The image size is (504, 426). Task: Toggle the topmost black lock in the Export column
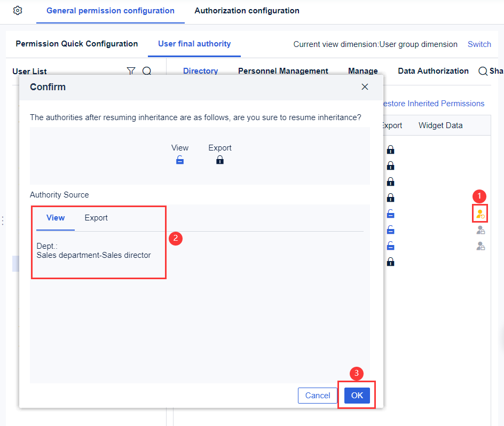point(390,149)
